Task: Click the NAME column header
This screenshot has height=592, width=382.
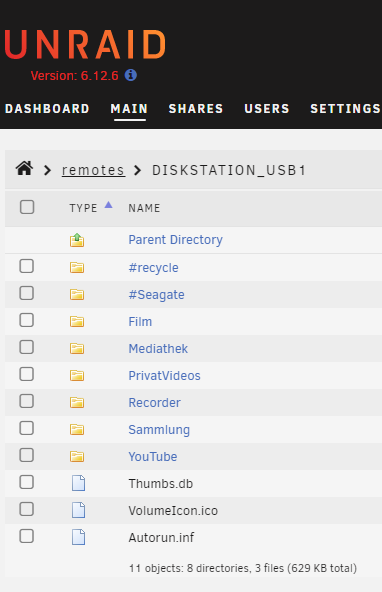Action: (x=144, y=208)
